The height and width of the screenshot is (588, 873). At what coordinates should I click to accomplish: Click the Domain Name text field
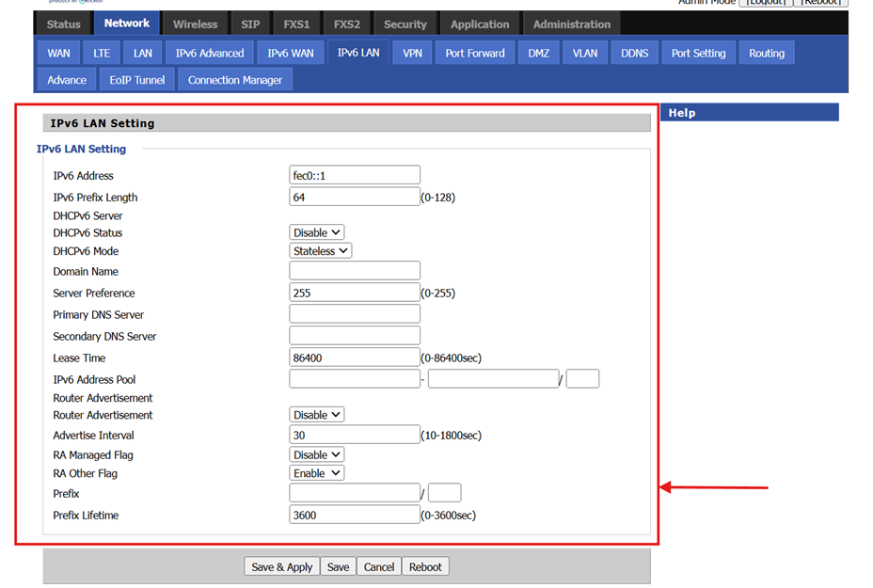[x=354, y=272]
